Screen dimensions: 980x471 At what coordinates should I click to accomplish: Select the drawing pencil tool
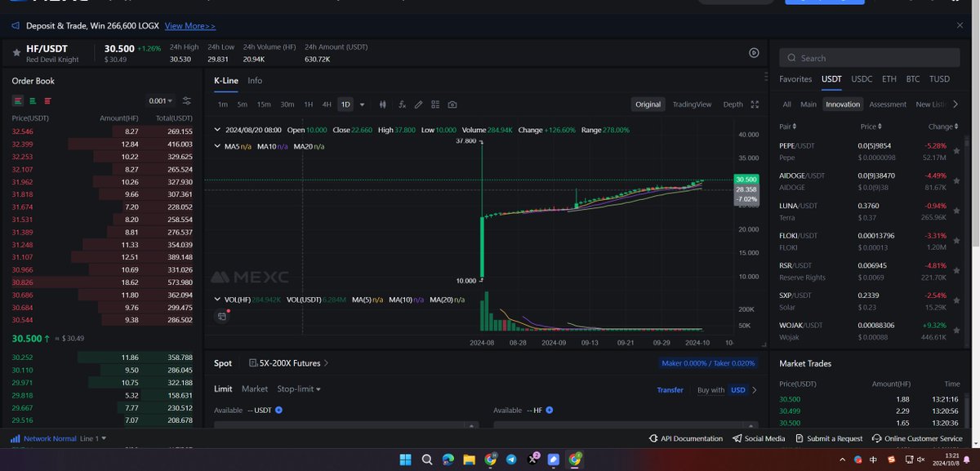[x=418, y=104]
